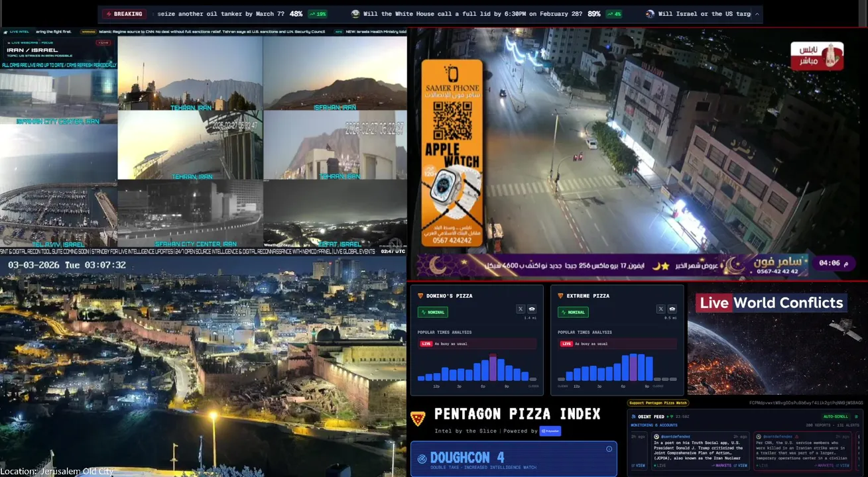
Task: Click Location: Jerusalem Old City caption
Action: [x=57, y=471]
